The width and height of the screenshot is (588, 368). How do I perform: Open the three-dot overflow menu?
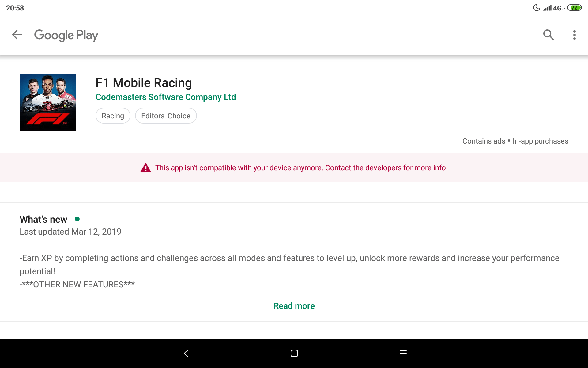point(574,35)
